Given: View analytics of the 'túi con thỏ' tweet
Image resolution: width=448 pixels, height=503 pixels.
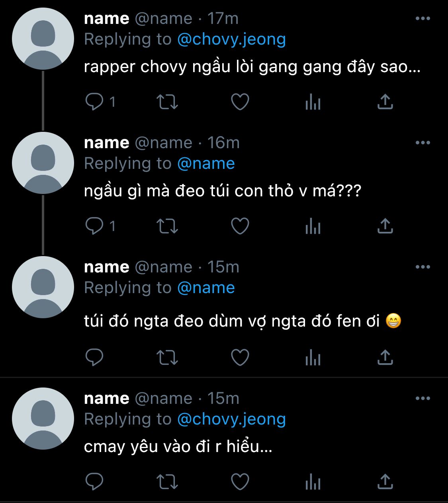Looking at the screenshot, I should [313, 226].
